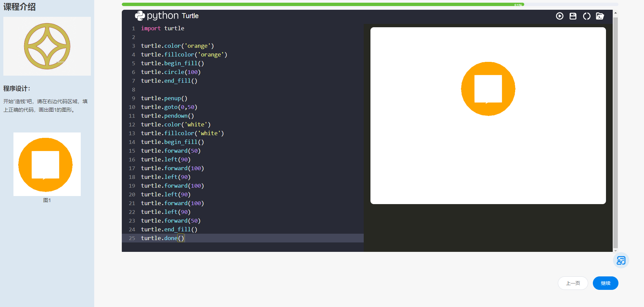
Task: Click line number 8 in the gutter
Action: [134, 89]
